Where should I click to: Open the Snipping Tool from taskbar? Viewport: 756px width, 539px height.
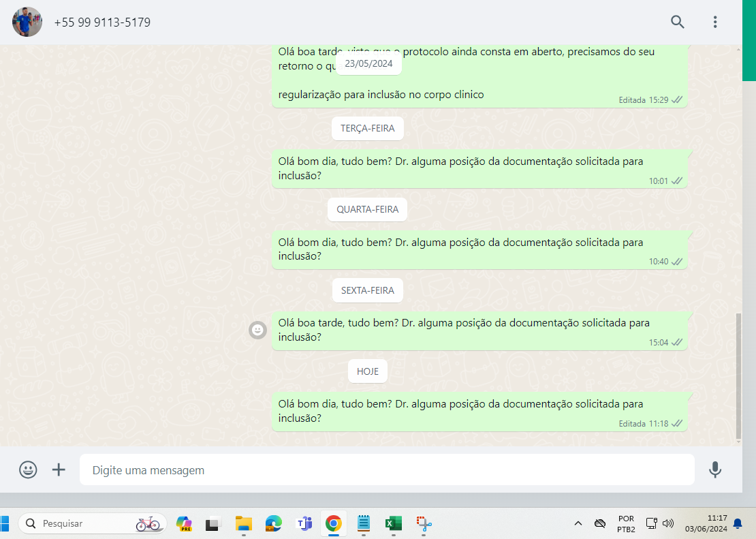(x=424, y=523)
